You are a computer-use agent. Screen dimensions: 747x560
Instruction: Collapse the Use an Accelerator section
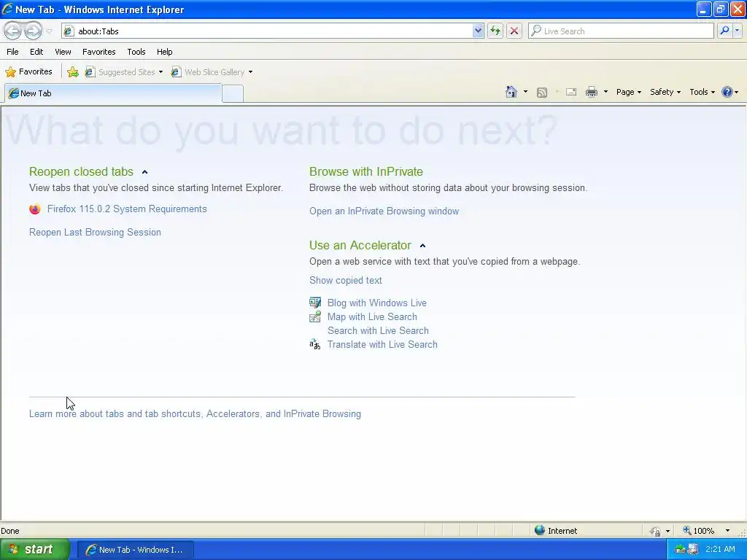[x=422, y=246]
